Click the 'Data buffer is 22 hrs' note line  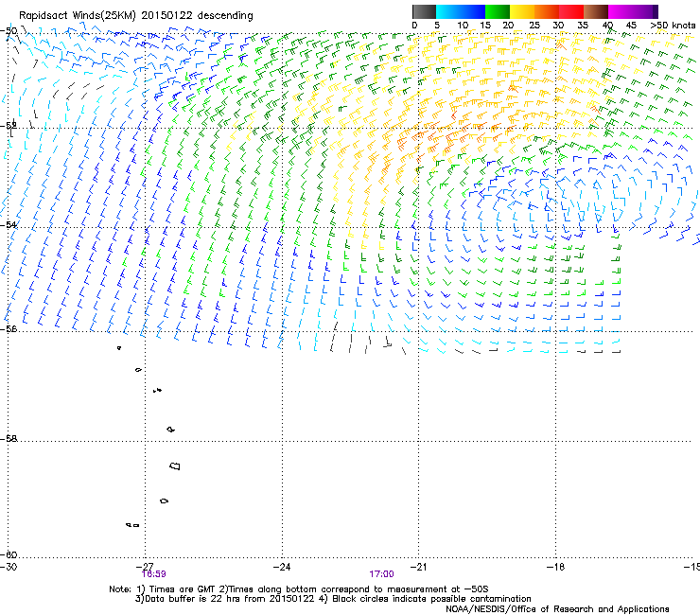point(333,599)
